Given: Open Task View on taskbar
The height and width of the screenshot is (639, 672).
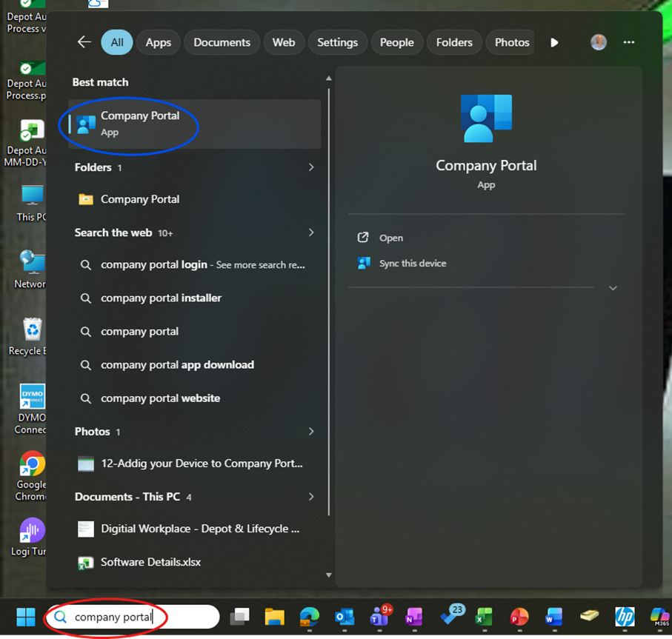Looking at the screenshot, I should tap(239, 617).
